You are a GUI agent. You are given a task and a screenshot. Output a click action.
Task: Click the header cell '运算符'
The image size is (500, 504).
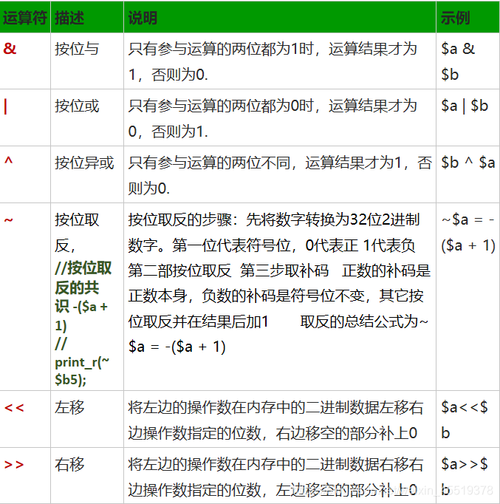click(x=25, y=18)
